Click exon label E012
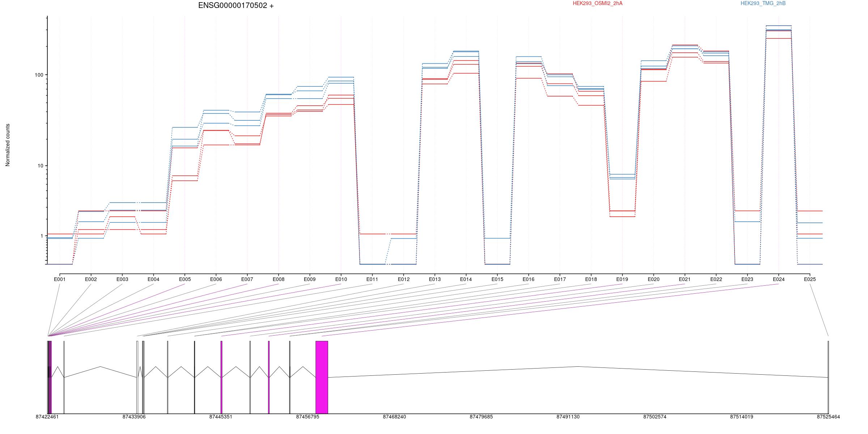 pyautogui.click(x=404, y=279)
